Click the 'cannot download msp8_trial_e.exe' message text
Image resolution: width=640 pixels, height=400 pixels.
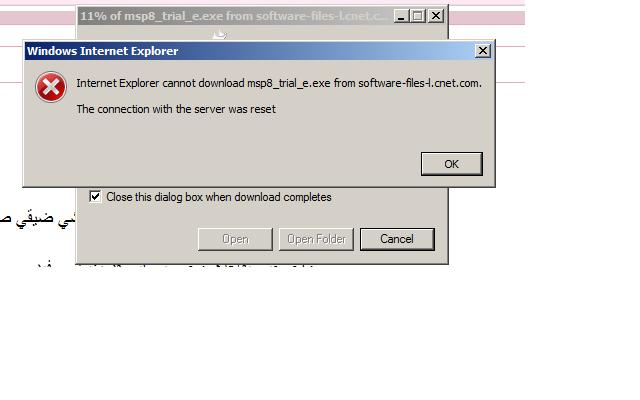tap(279, 83)
